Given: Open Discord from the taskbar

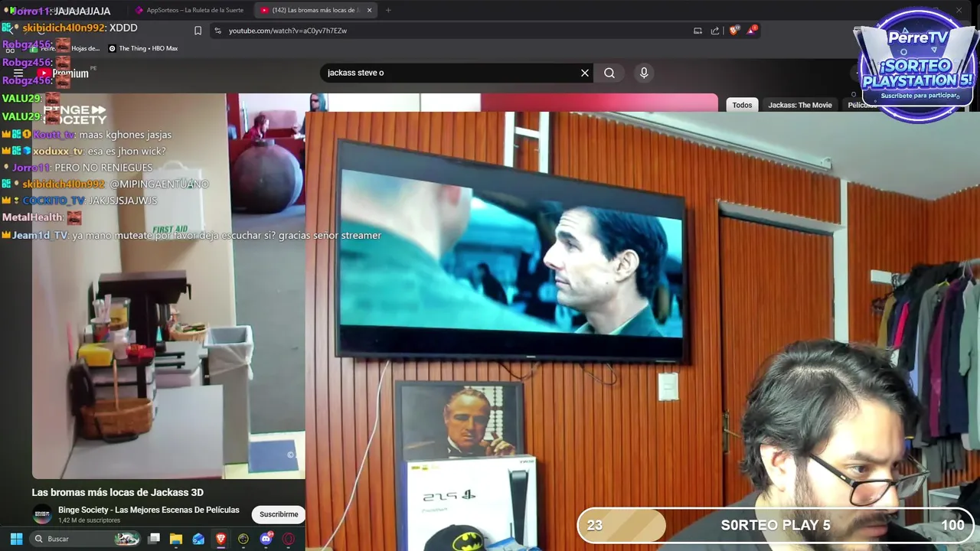Looking at the screenshot, I should 266,539.
